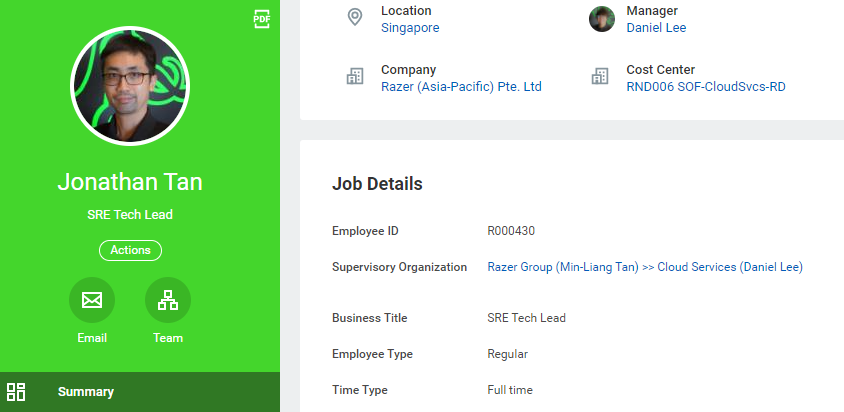Open the Team org chart icon
The width and height of the screenshot is (844, 412).
tap(168, 300)
